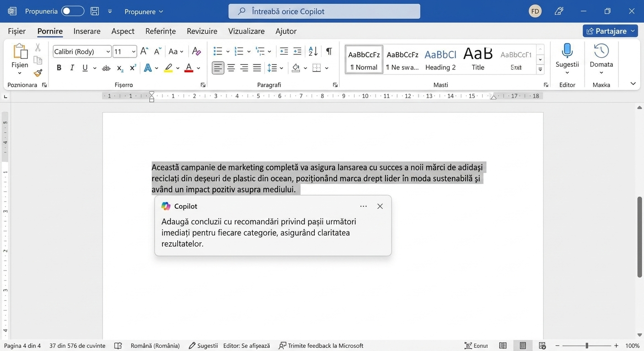644x351 pixels.
Task: Click the Sugestii microphone button
Action: 567,59
